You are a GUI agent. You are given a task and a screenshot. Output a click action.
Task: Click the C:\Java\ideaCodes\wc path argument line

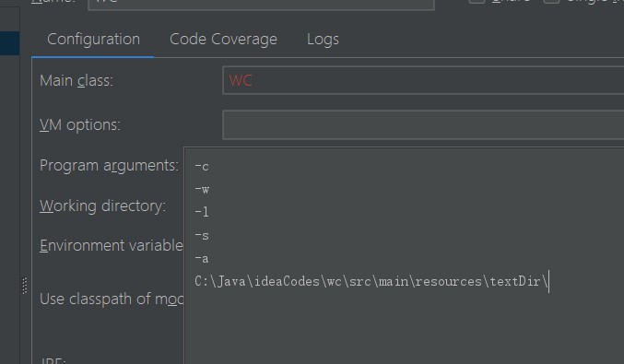pyautogui.click(x=371, y=282)
